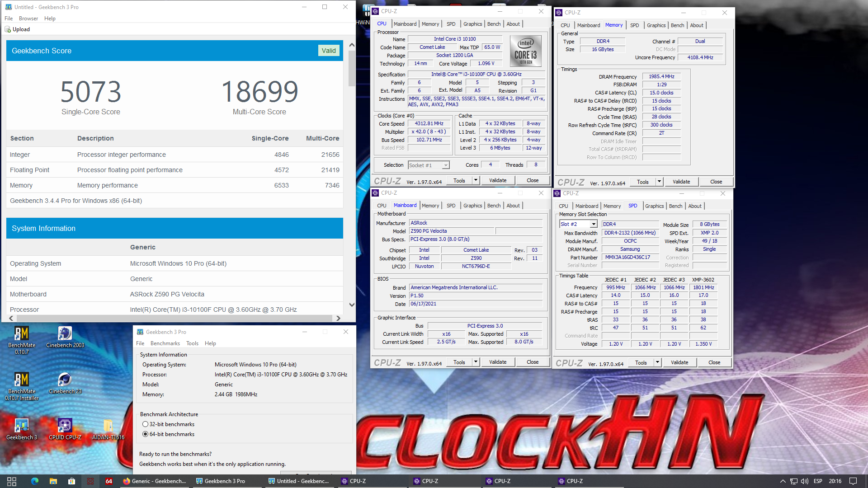Viewport: 868px width, 488px height.
Task: Click the system clock showing 20:16
Action: point(835,481)
